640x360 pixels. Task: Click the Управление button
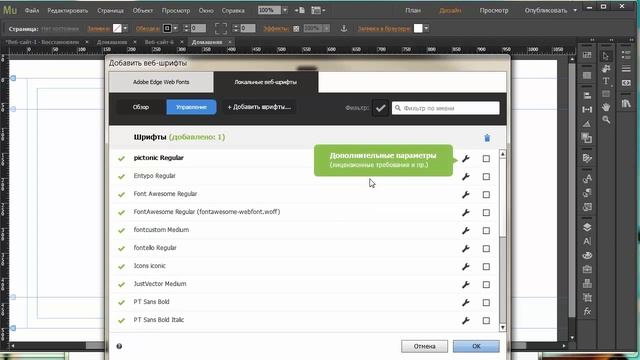tap(191, 107)
